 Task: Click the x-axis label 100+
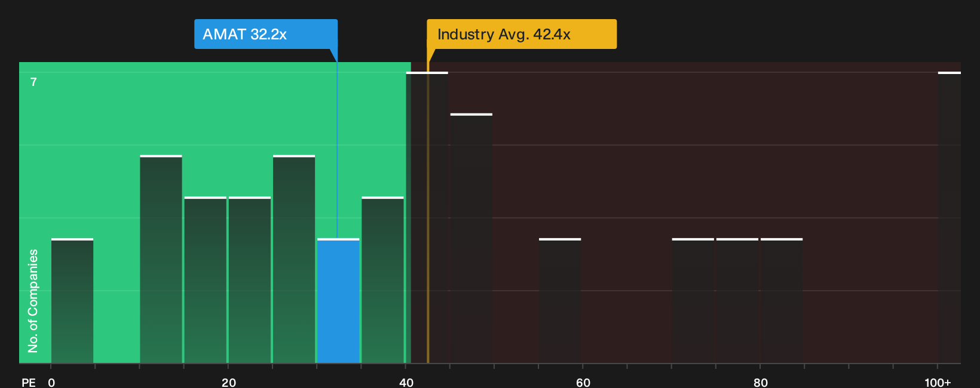[938, 383]
